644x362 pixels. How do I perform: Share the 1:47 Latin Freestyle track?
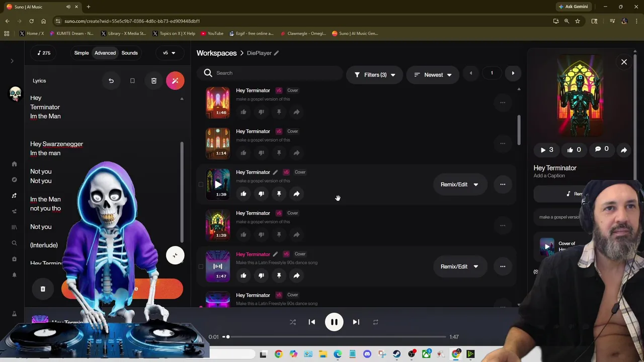pos(296,276)
